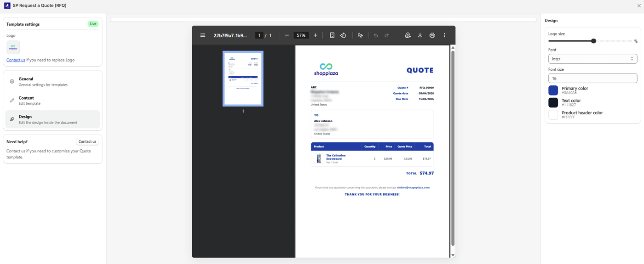644x264 pixels.
Task: Click the shopplaza logo thumbnail in settings
Action: [13, 47]
